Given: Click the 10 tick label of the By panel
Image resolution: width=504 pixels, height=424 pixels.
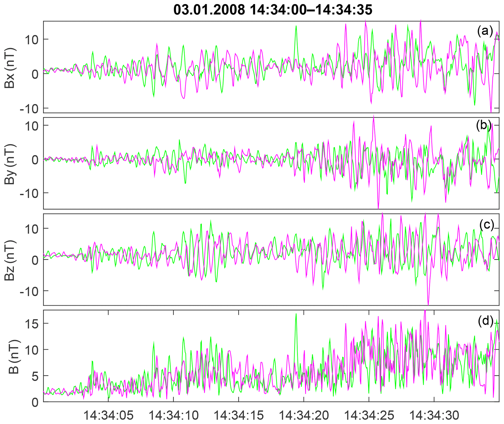Looking at the screenshot, I should tap(31, 126).
